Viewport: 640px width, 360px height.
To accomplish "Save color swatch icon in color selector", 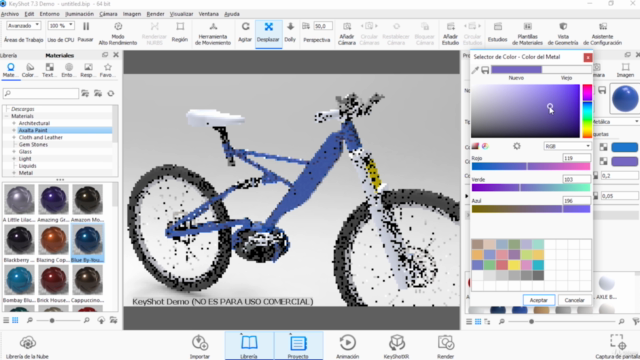I will pyautogui.click(x=485, y=70).
